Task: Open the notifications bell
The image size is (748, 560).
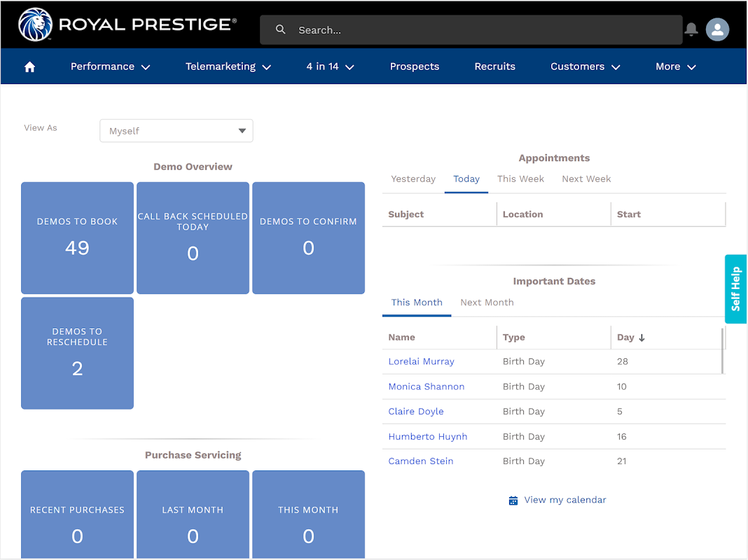Action: click(691, 29)
